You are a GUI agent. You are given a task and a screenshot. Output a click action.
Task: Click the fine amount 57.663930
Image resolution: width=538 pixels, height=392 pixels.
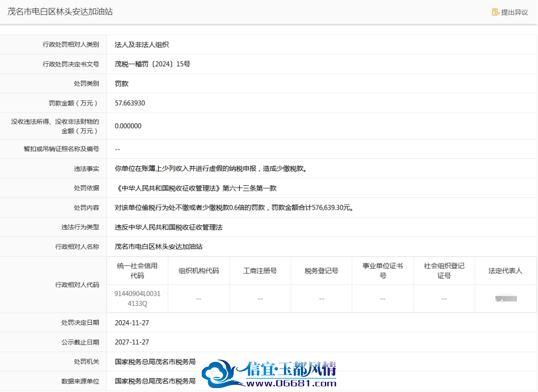(130, 103)
